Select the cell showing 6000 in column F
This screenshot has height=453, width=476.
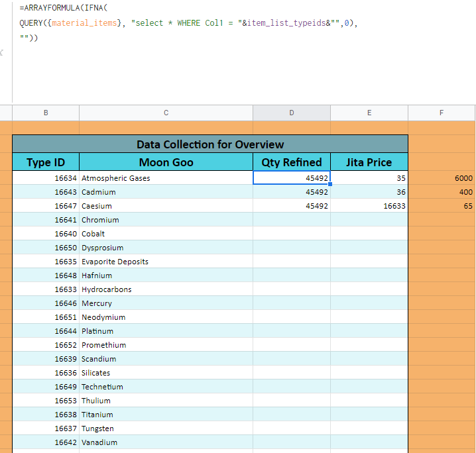pyautogui.click(x=442, y=178)
